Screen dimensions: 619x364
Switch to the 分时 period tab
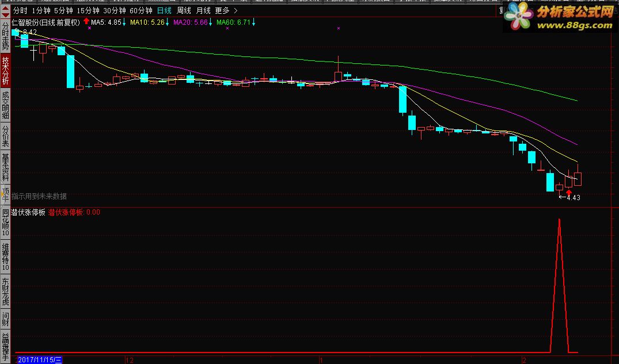(20, 11)
